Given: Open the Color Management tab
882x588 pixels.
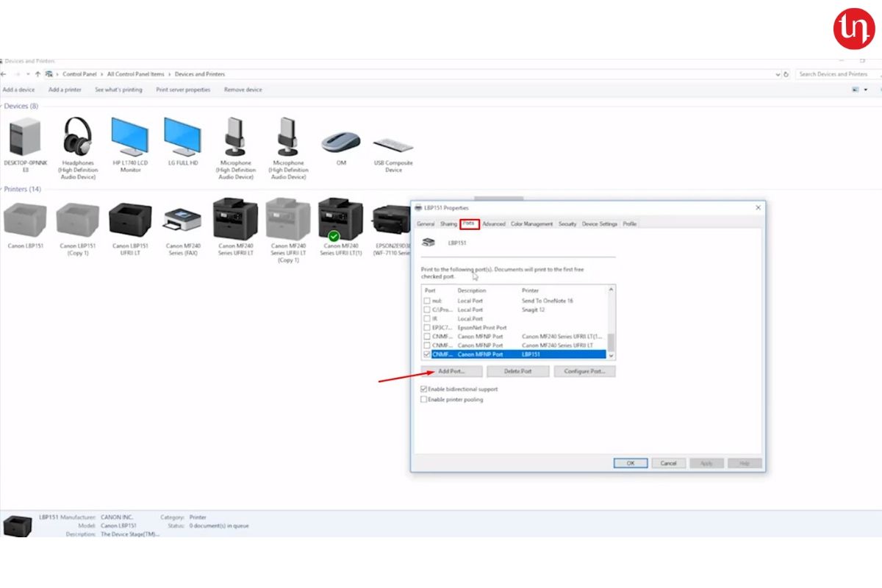Looking at the screenshot, I should pyautogui.click(x=531, y=224).
